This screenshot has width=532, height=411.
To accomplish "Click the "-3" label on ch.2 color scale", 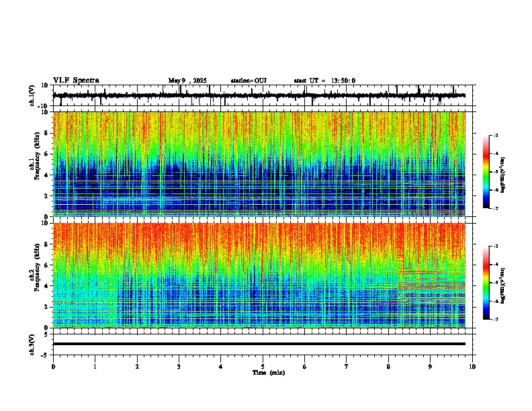I will (x=495, y=246).
